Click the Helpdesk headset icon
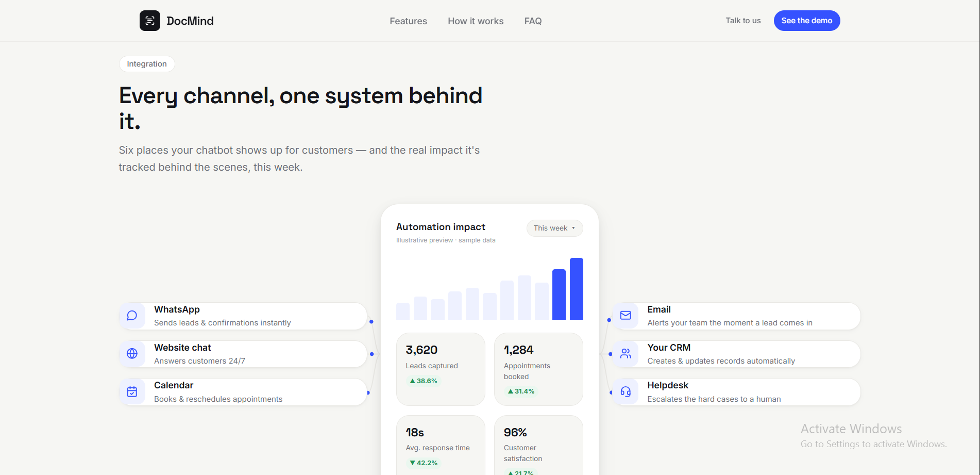This screenshot has height=475, width=980. tap(626, 392)
